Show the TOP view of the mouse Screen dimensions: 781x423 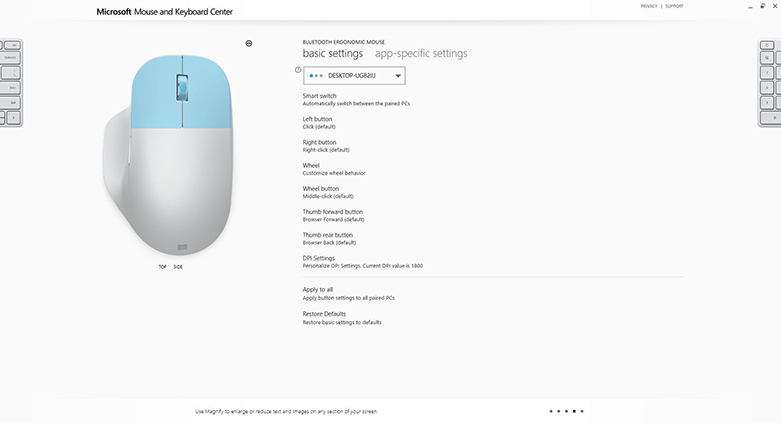click(x=162, y=267)
